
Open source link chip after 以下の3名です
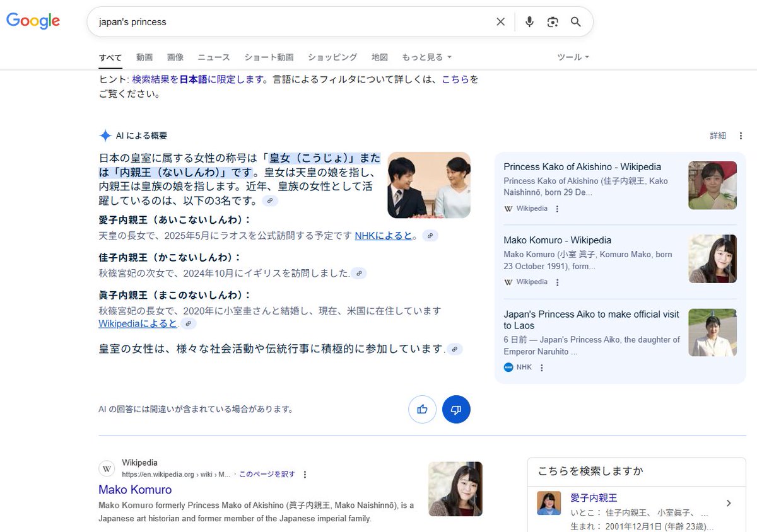click(x=270, y=200)
